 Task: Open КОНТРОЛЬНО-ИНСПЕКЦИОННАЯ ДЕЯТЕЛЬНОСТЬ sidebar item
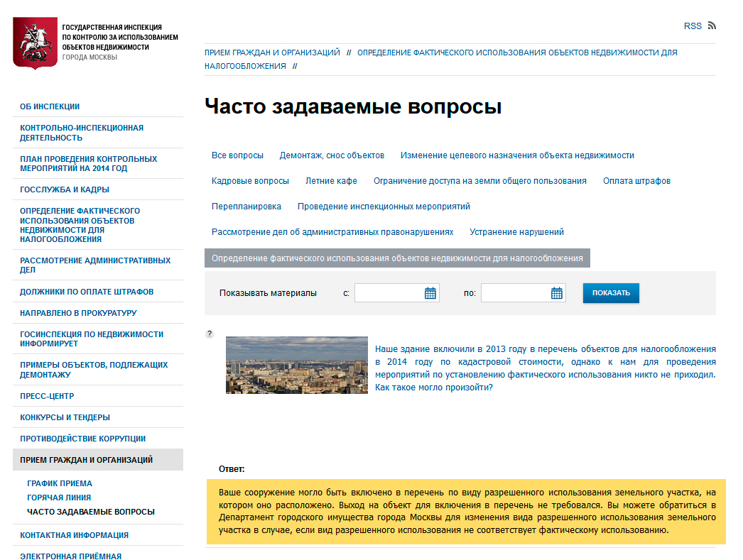(x=82, y=133)
